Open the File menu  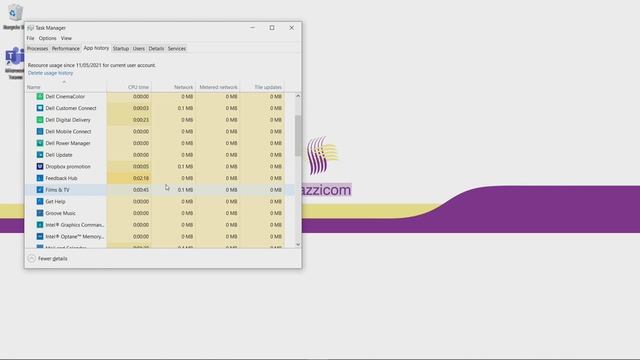31,38
